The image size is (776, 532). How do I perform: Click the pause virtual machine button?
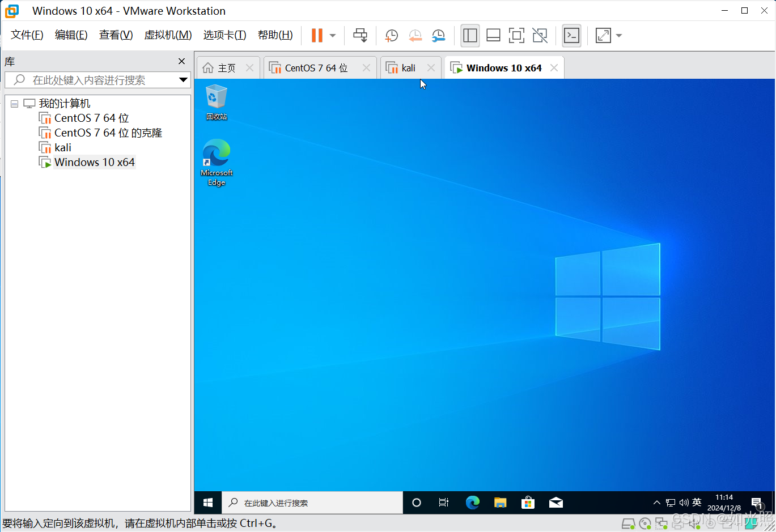(x=317, y=36)
